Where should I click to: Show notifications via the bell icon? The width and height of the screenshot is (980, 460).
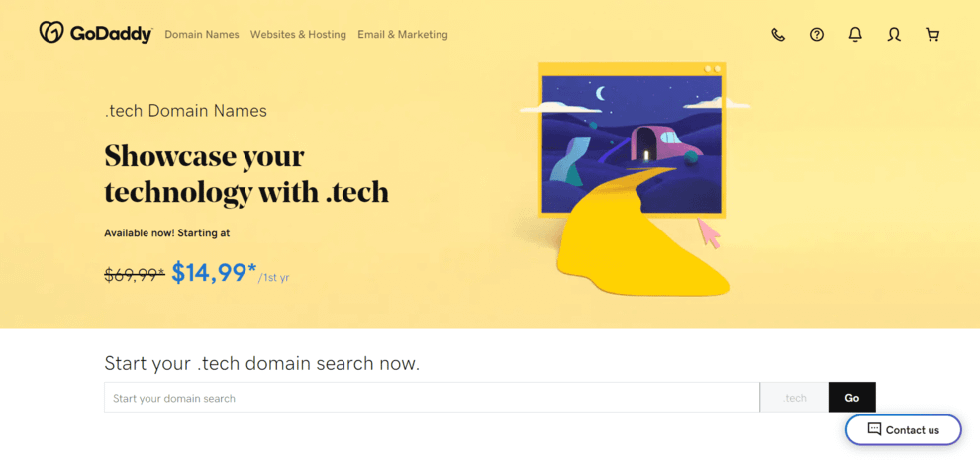(855, 35)
